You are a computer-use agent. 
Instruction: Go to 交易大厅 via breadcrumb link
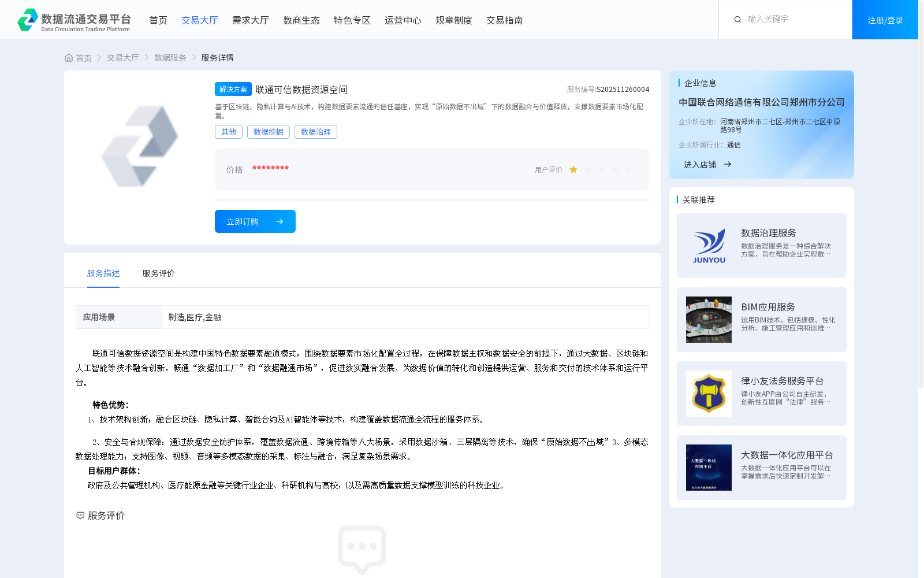[x=123, y=58]
